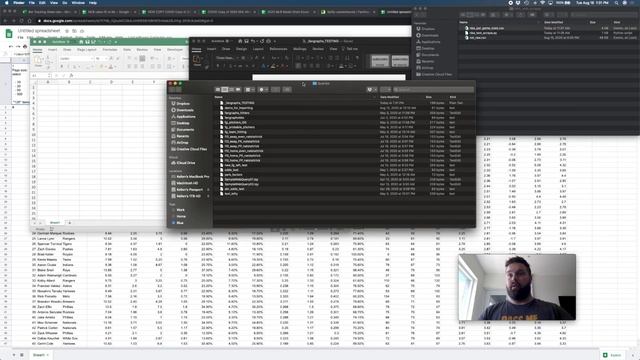Click Untitled spreadsheet title in Google Sheets

tap(39, 31)
